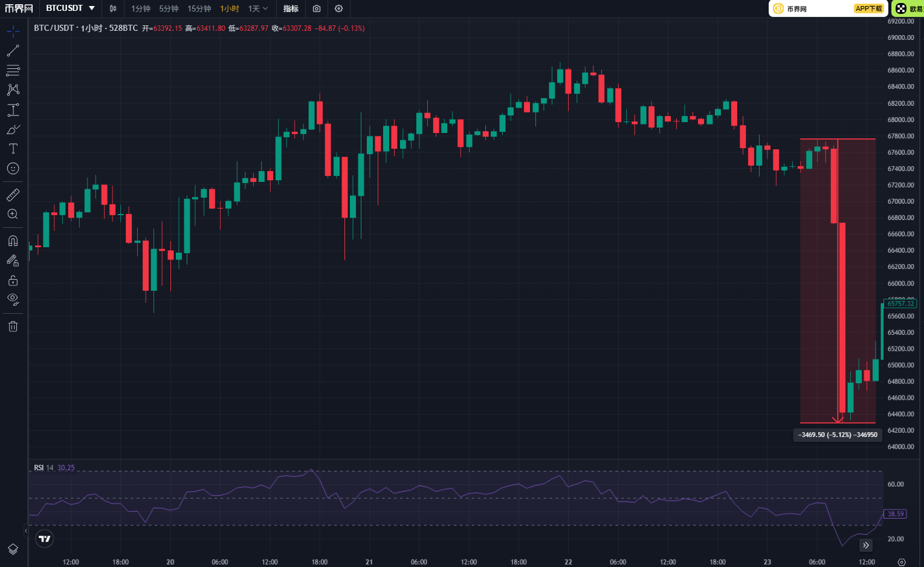The image size is (924, 567).
Task: Choose the text annotation tool
Action: point(13,149)
